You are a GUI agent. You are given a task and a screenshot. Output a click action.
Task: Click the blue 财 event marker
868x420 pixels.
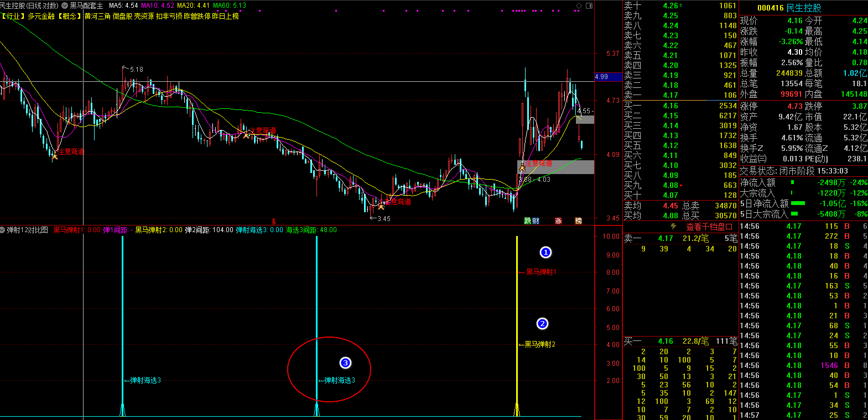[536, 221]
